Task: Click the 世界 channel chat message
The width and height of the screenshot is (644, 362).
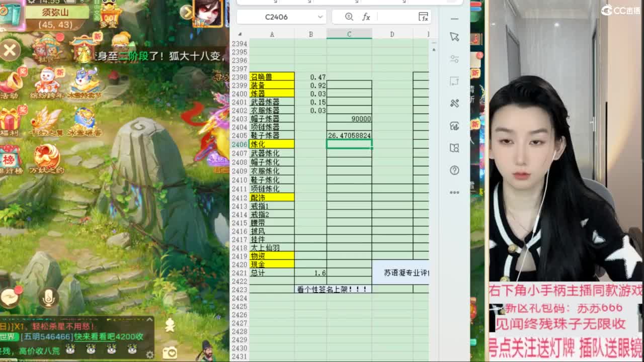Action: (x=72, y=336)
